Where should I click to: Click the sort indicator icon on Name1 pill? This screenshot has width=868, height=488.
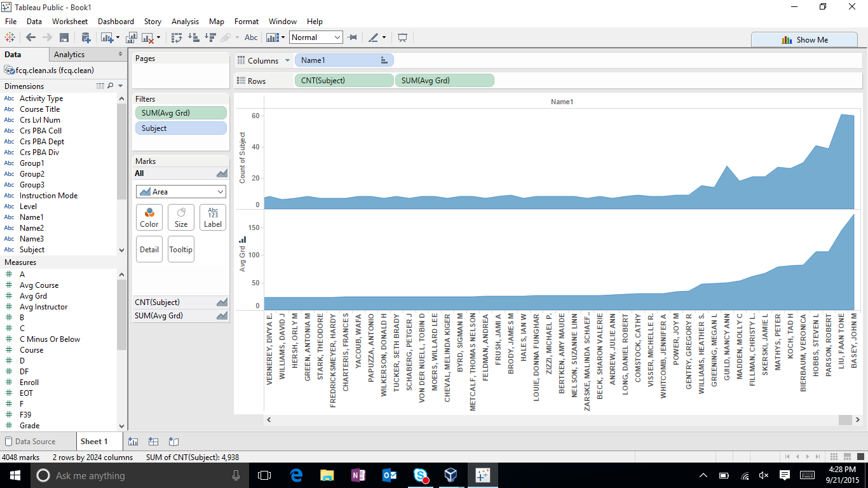(x=384, y=60)
